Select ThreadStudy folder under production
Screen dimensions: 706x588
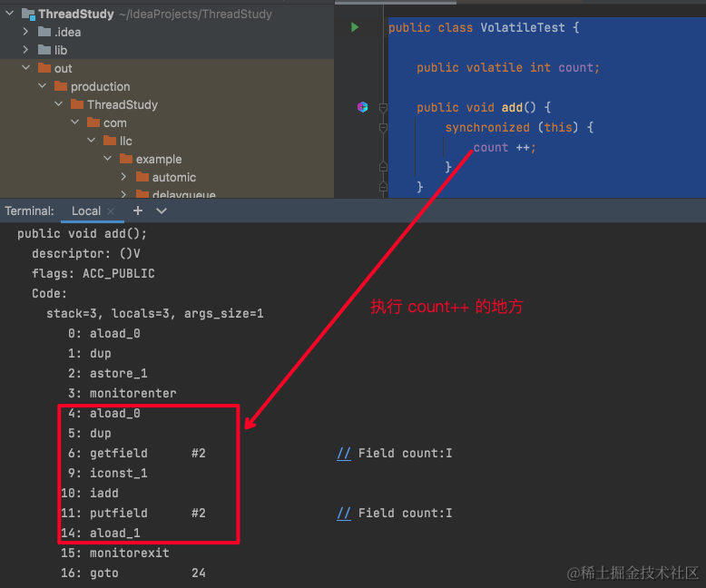pyautogui.click(x=123, y=104)
